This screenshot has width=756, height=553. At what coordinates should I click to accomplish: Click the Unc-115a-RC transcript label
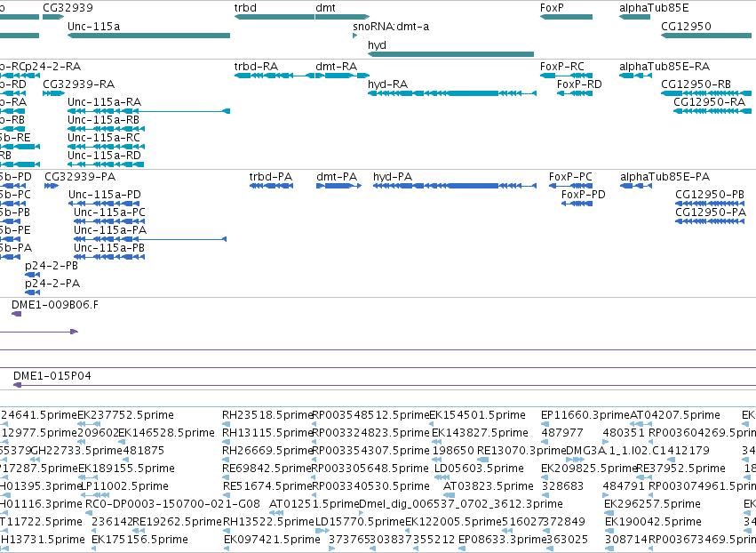pos(104,138)
